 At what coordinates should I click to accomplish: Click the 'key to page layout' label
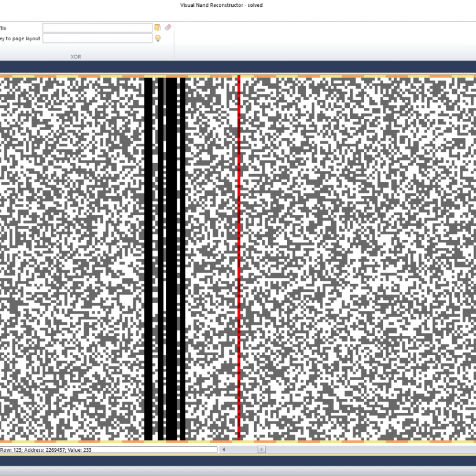pos(20,38)
